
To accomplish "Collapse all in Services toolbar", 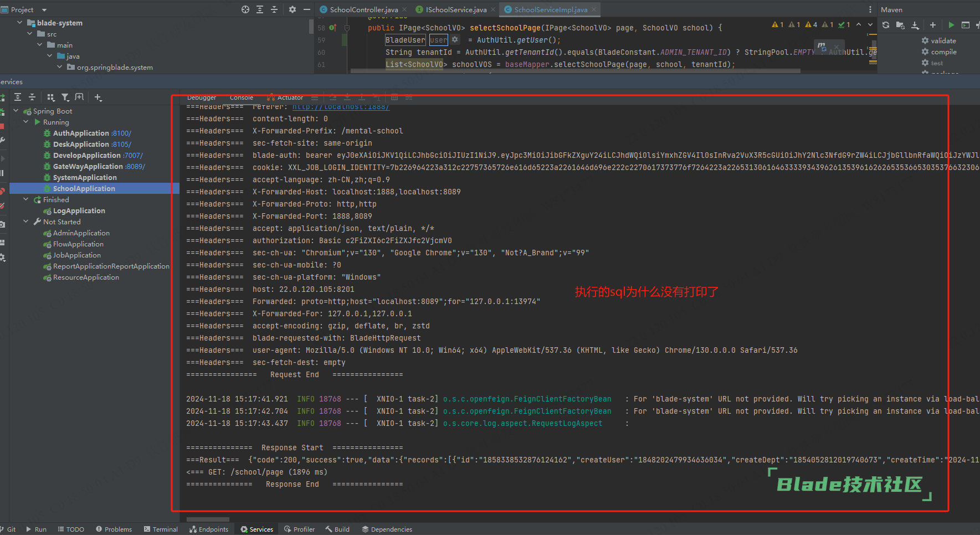I will [32, 97].
